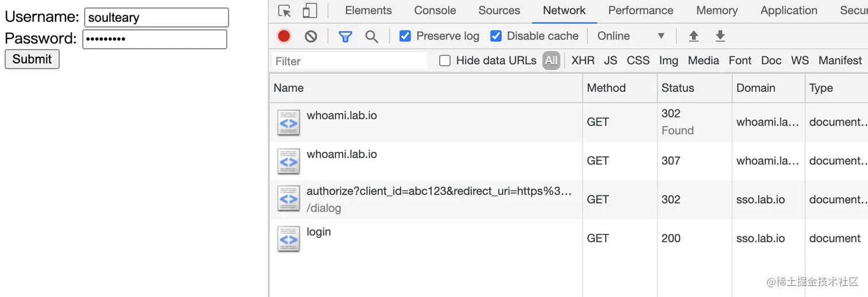Open network search with magnifier icon

pos(372,37)
